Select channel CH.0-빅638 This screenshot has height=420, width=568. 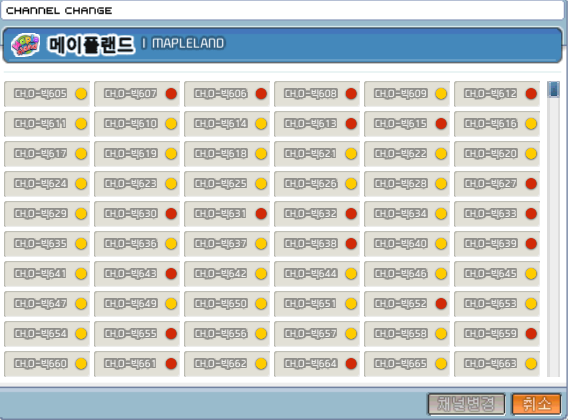317,244
